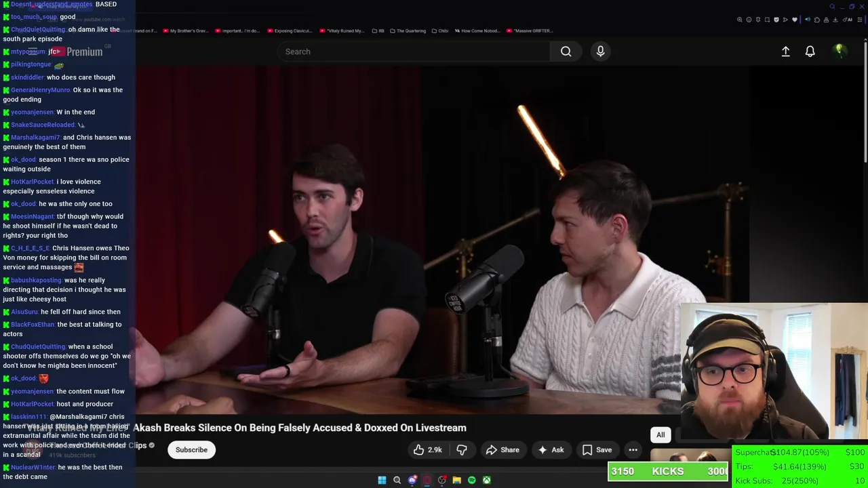Save the video to a playlist

click(597, 450)
